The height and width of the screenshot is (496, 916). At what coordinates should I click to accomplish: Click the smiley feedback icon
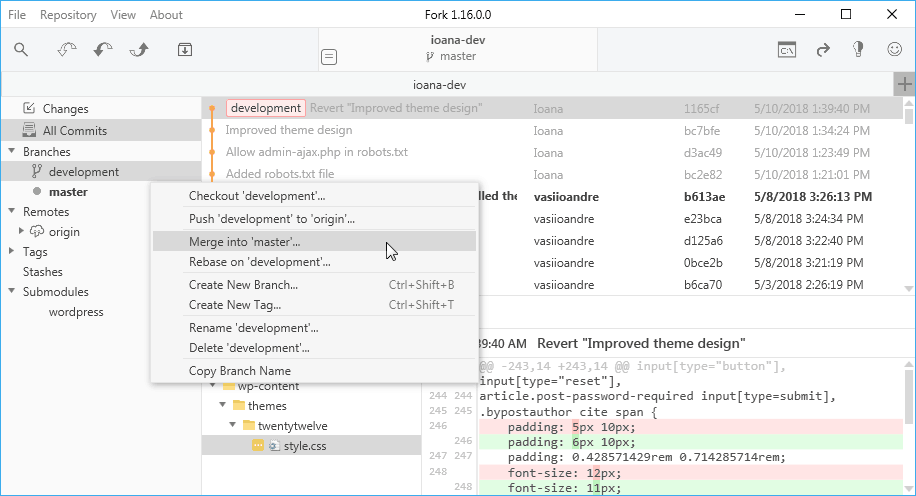(x=894, y=50)
